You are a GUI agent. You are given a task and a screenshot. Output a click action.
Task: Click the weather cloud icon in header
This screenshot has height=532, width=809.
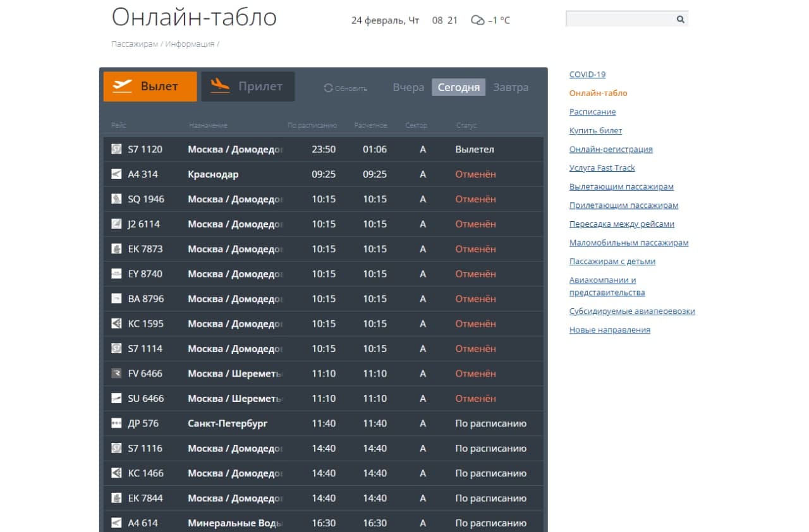coord(477,20)
